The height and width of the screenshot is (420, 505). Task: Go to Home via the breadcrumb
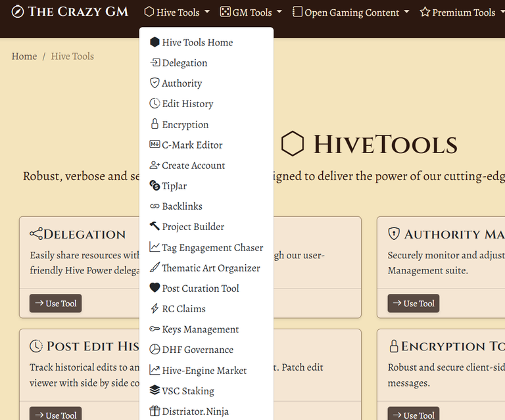point(24,56)
